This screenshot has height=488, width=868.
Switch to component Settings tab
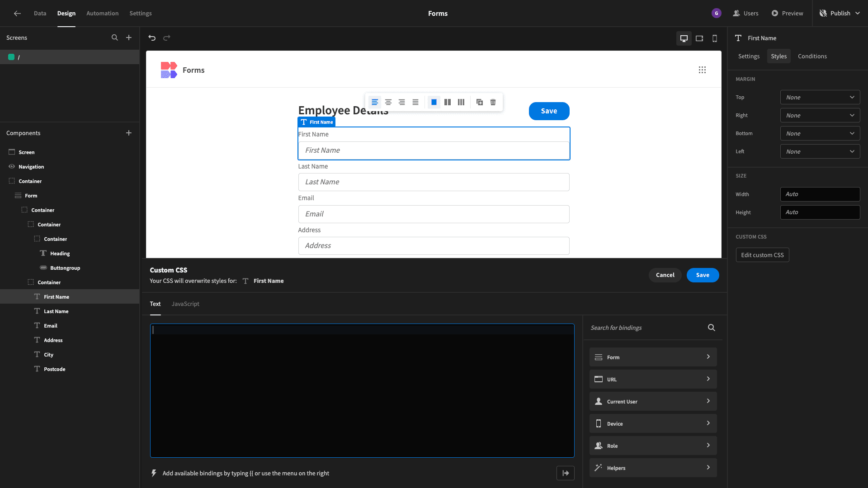coord(749,56)
